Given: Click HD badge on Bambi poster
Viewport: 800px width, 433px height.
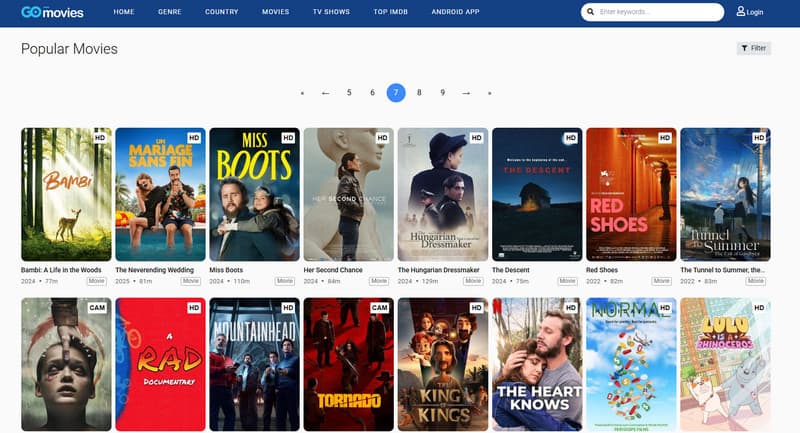Looking at the screenshot, I should (x=100, y=138).
